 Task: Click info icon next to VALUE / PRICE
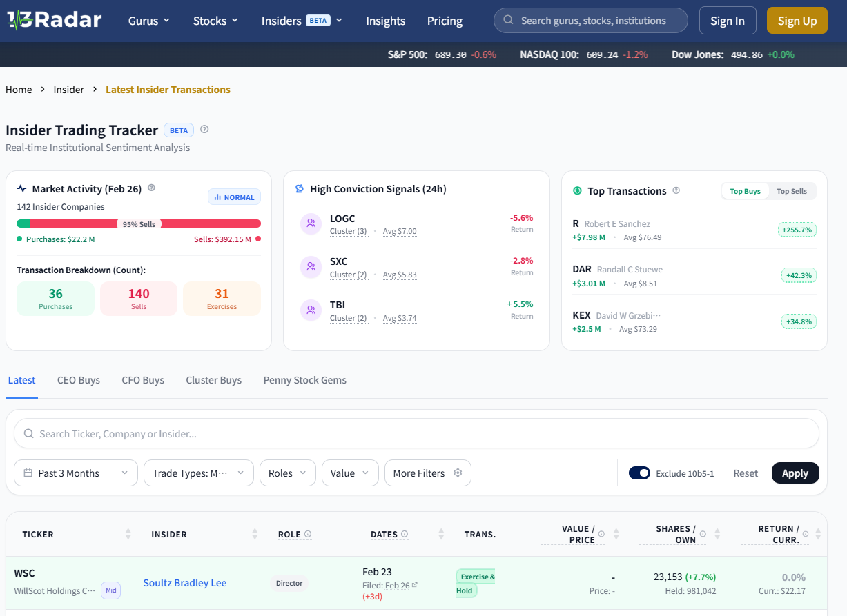601,534
